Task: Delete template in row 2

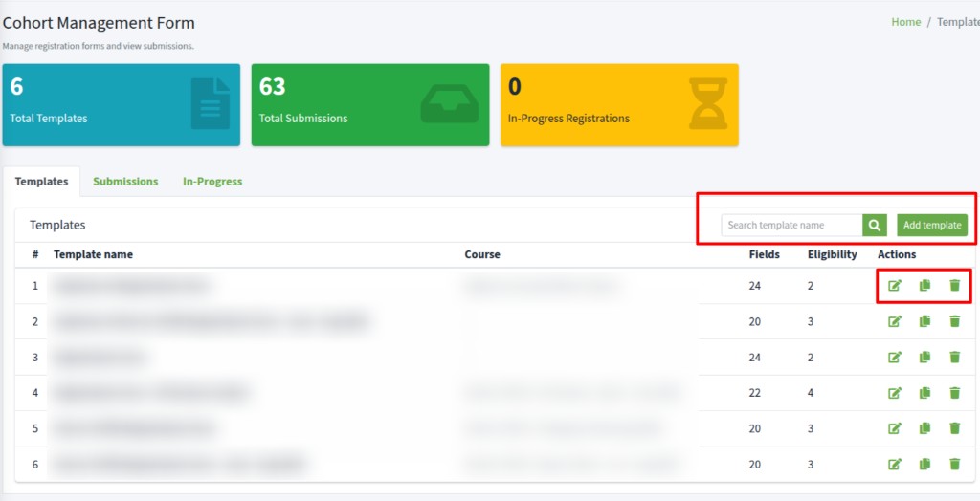Action: [954, 321]
